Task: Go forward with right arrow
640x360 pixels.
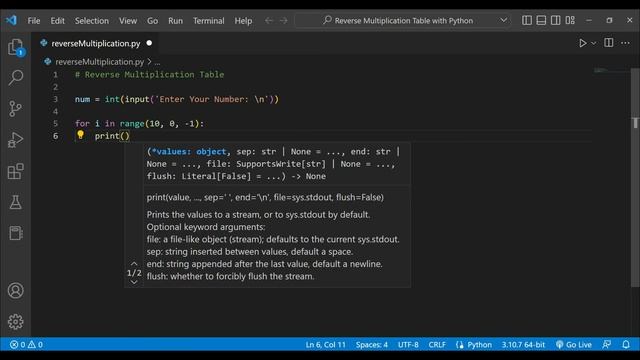Action: [x=283, y=20]
